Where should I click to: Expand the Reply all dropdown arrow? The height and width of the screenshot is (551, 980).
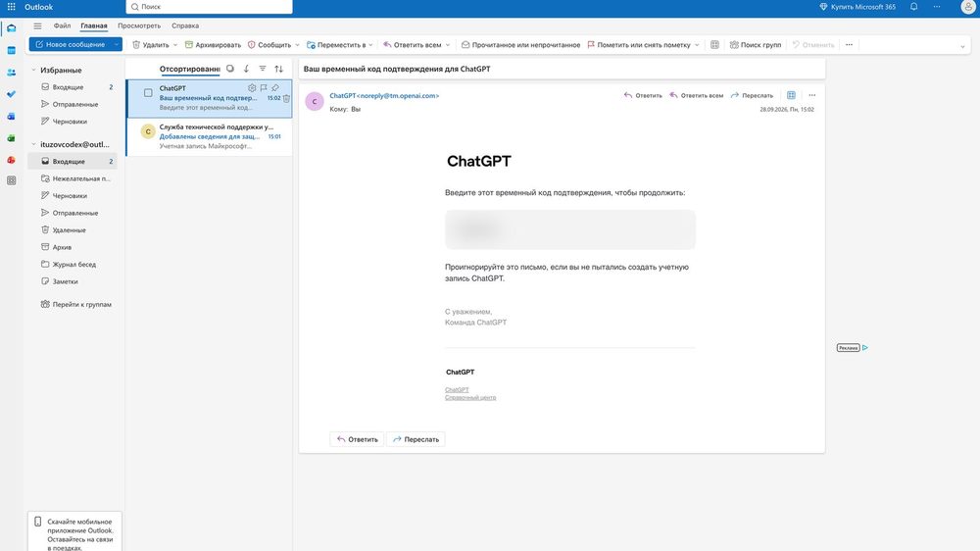coord(448,45)
